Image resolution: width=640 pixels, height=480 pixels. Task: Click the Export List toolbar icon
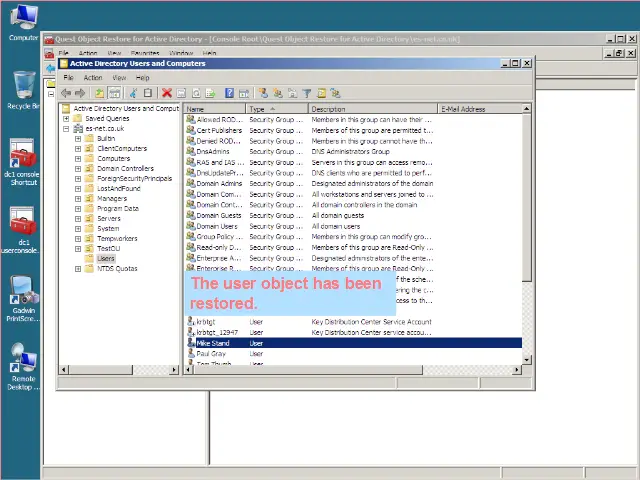point(210,93)
